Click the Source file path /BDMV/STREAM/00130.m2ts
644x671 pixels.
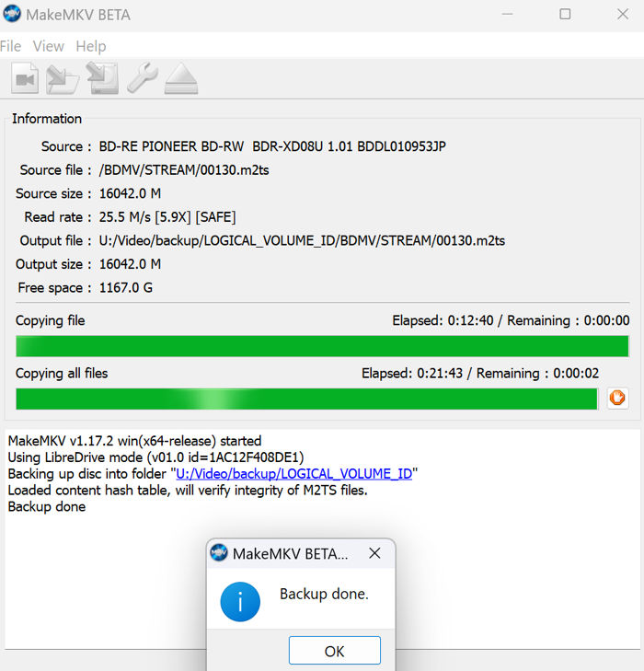coord(184,170)
